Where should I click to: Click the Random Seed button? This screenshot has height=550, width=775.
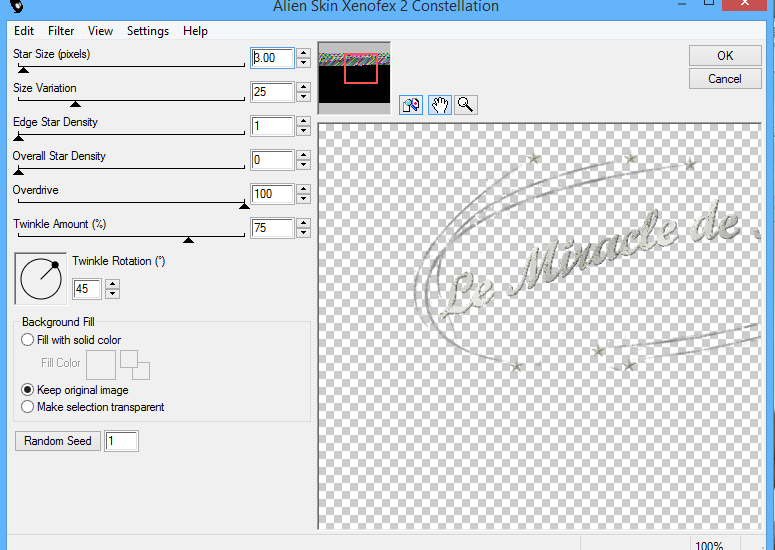pos(58,441)
